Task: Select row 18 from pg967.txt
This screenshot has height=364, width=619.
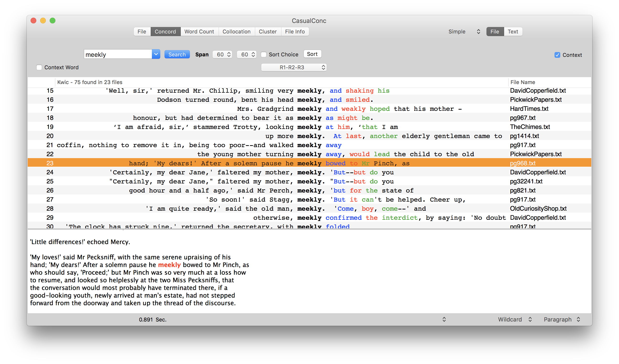Action: coord(309,118)
